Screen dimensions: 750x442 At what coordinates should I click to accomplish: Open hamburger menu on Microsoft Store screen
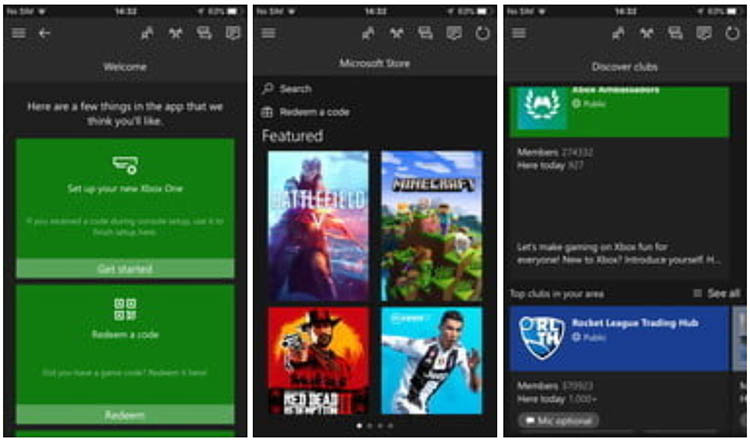click(268, 33)
